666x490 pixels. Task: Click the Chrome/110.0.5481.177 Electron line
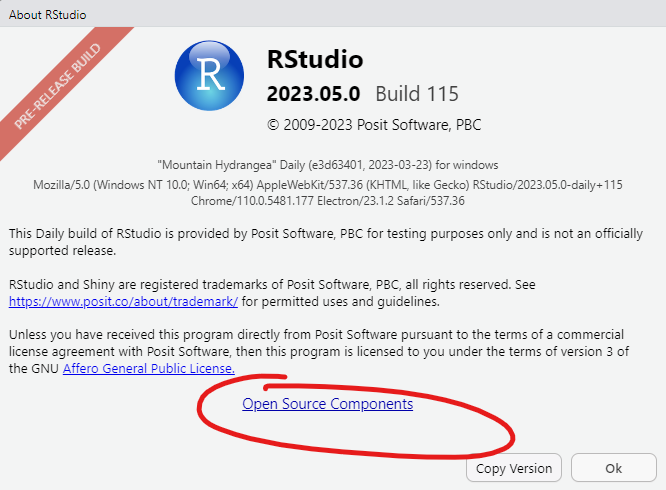coord(327,200)
